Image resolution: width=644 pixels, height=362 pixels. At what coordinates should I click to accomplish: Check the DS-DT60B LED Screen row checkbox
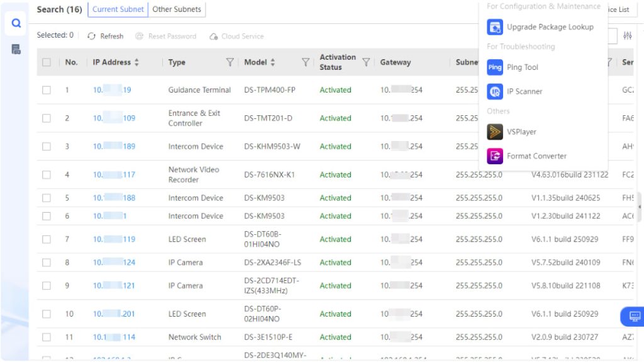point(47,239)
